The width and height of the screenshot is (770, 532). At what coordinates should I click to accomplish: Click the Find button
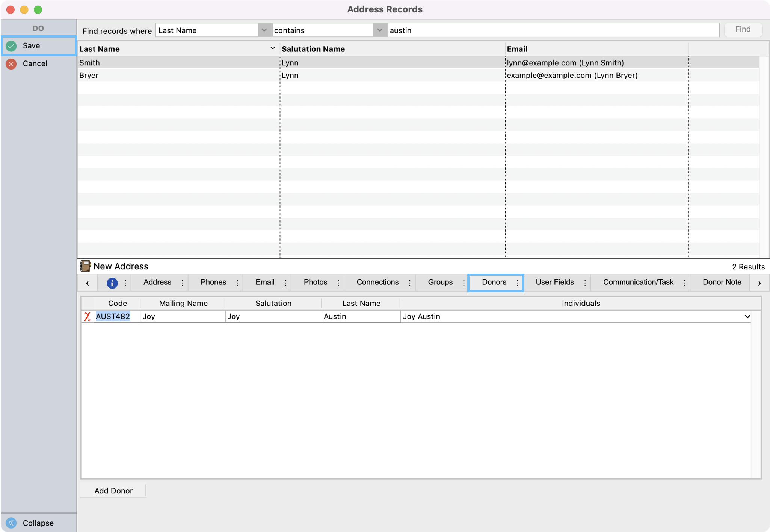pos(743,29)
